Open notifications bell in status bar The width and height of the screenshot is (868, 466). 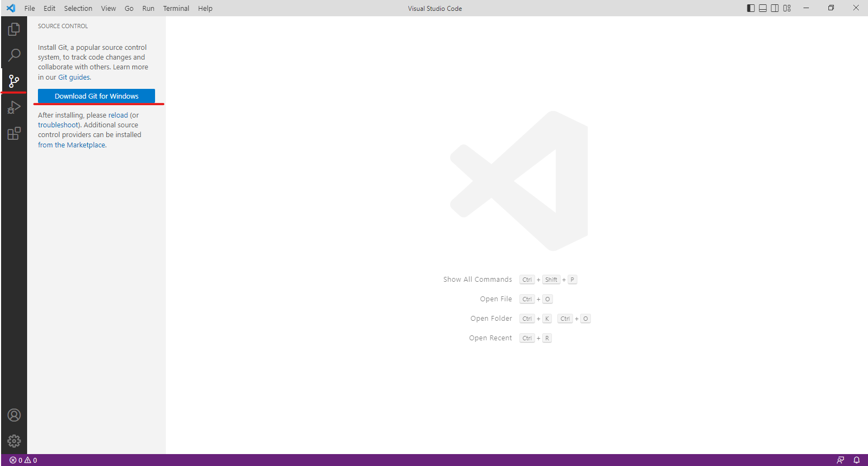tap(857, 460)
